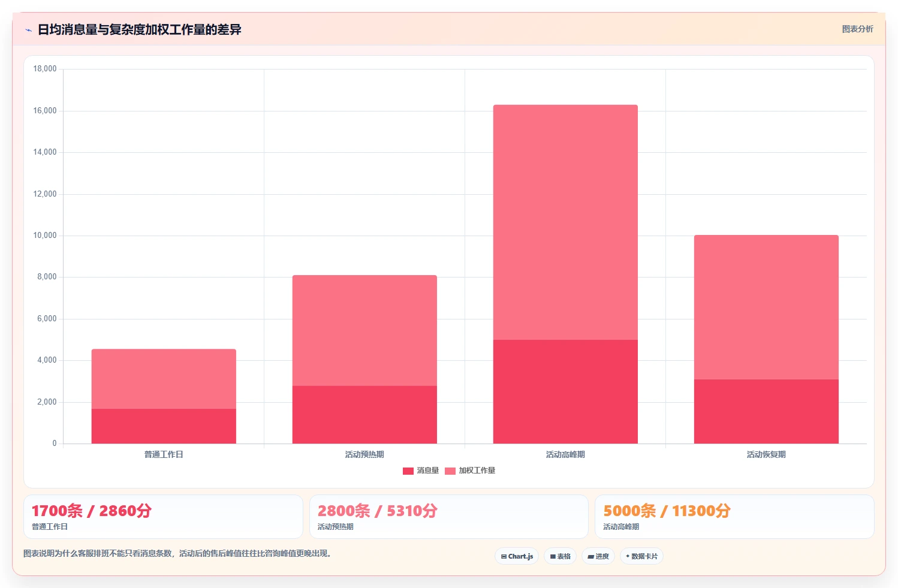Click the 消息量 bar segment for 活动预热期
The height and width of the screenshot is (588, 898).
coord(364,415)
